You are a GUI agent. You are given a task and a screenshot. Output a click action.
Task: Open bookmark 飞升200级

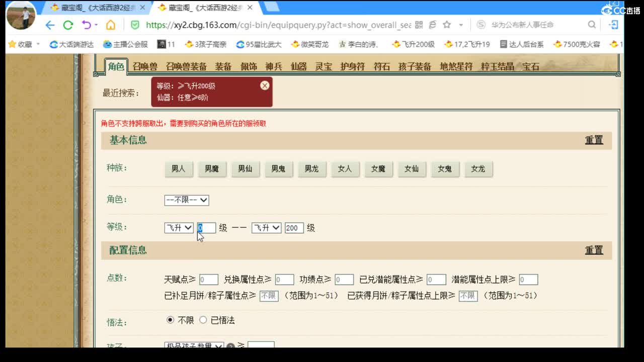click(414, 44)
